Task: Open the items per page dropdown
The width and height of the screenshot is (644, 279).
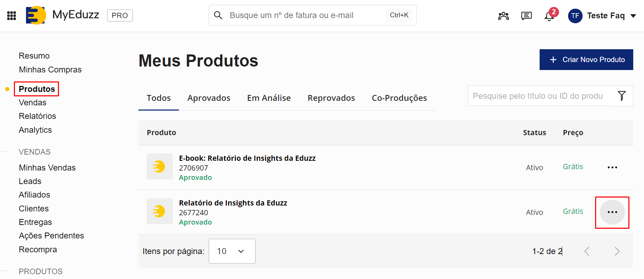Action: [232, 251]
